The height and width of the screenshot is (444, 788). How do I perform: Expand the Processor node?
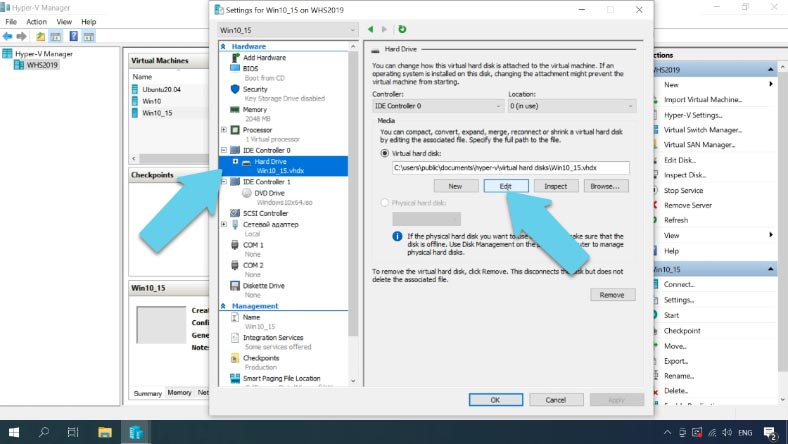(x=224, y=130)
